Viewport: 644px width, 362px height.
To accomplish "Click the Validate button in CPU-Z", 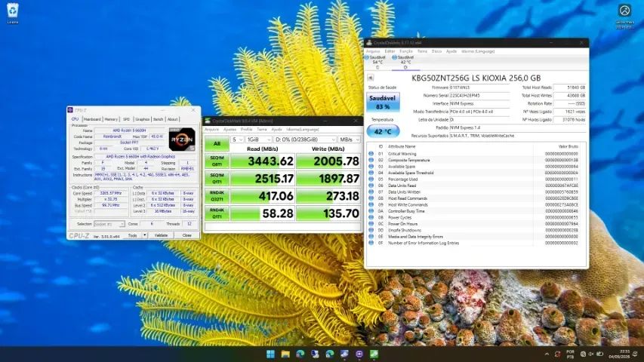I will click(161, 235).
